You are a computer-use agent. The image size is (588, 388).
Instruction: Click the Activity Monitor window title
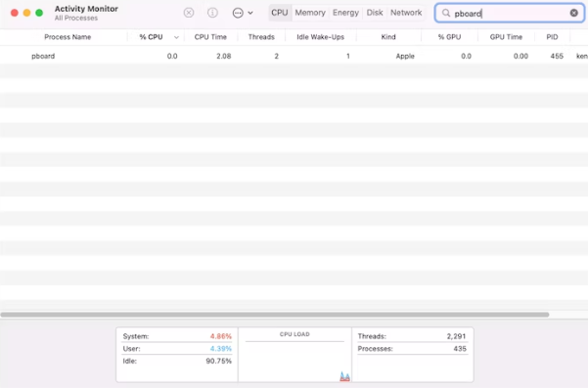coord(86,9)
